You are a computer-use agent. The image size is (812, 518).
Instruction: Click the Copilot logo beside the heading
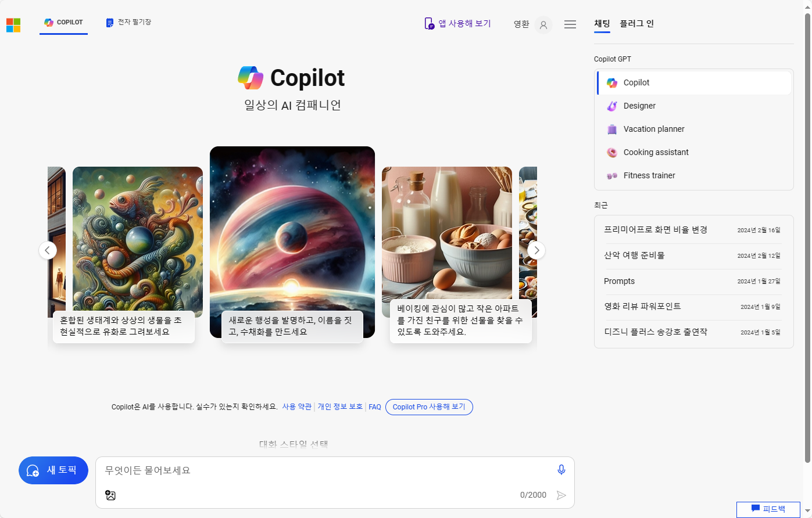pos(251,78)
